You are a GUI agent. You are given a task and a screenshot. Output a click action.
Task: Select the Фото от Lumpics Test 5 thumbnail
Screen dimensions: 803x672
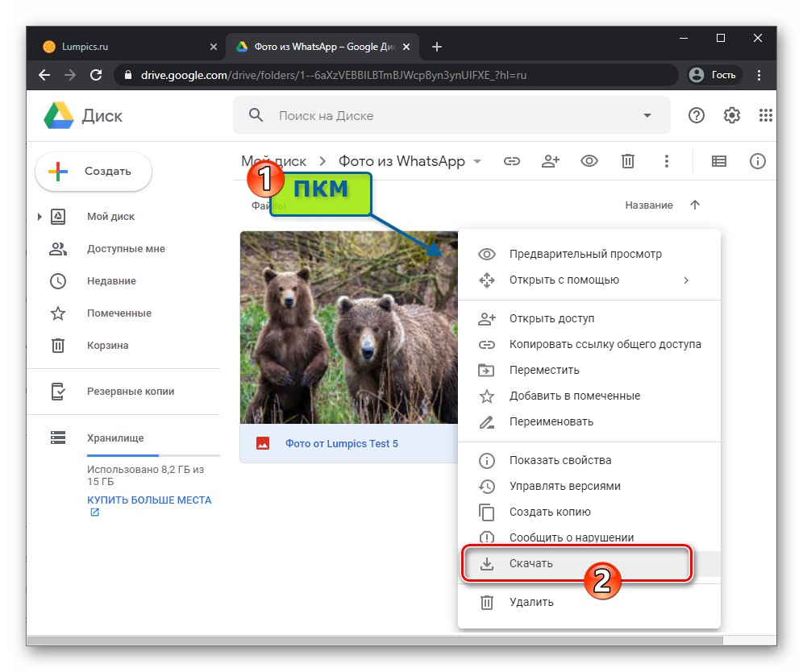tap(348, 327)
